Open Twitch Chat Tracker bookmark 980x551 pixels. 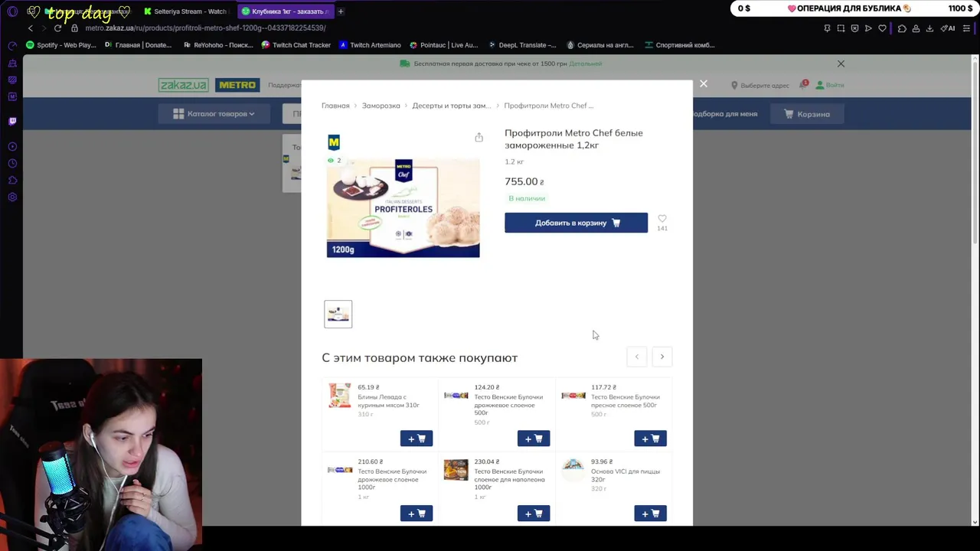(x=296, y=45)
